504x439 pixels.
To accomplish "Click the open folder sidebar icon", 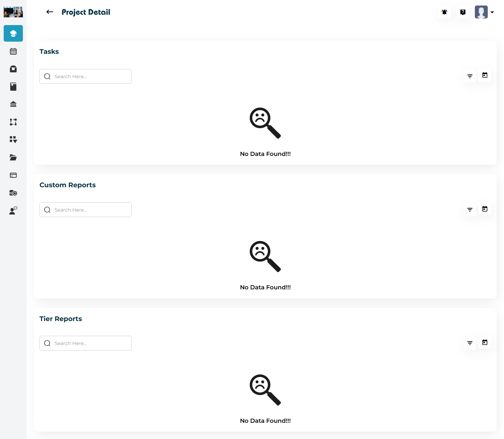I will 13,157.
